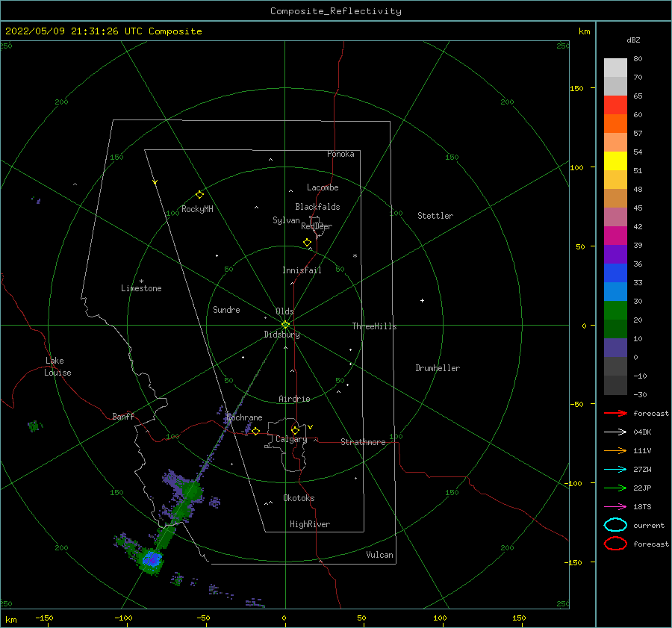Click the -150 tick on bottom axis
Screen dimensions: 672x628
44,618
